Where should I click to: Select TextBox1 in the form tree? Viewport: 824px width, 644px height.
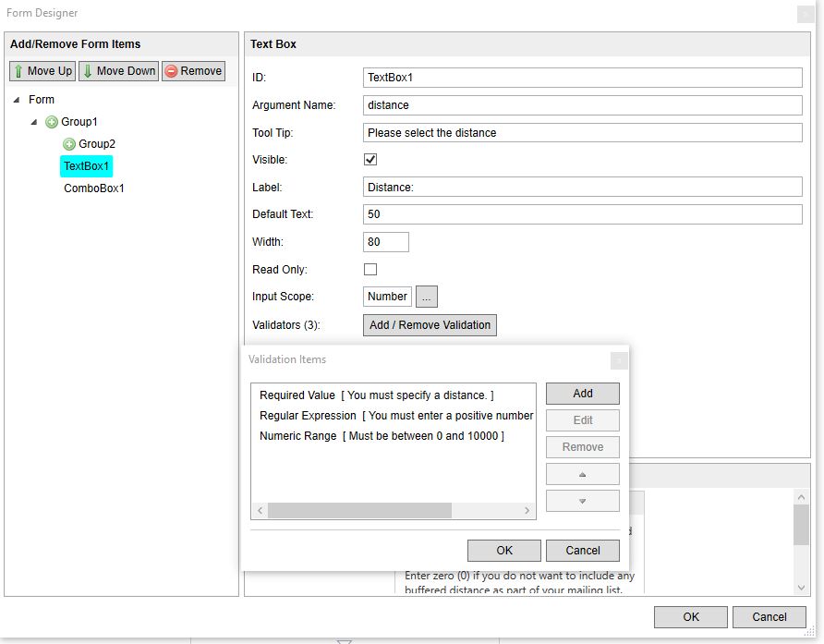(x=86, y=166)
